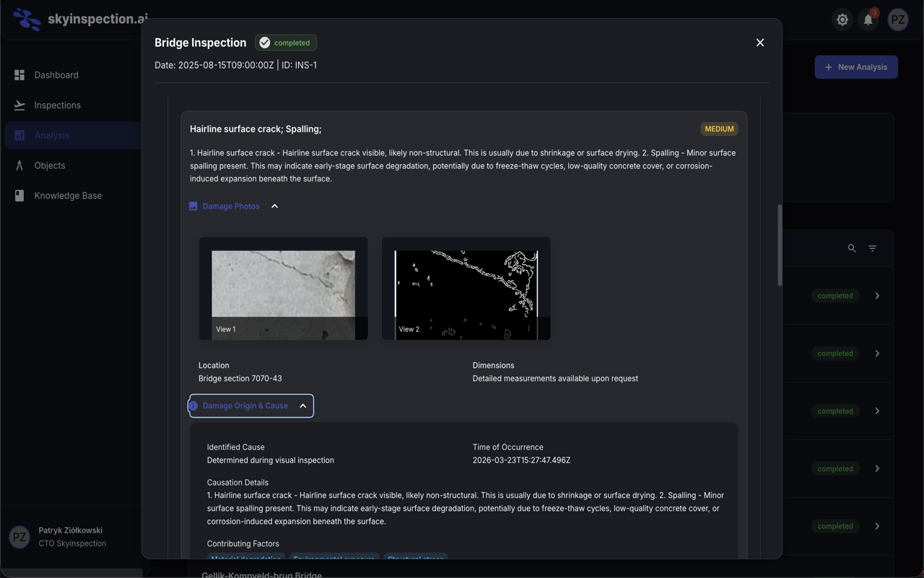The image size is (924, 578).
Task: Open the Dashboard menu item
Action: [56, 75]
